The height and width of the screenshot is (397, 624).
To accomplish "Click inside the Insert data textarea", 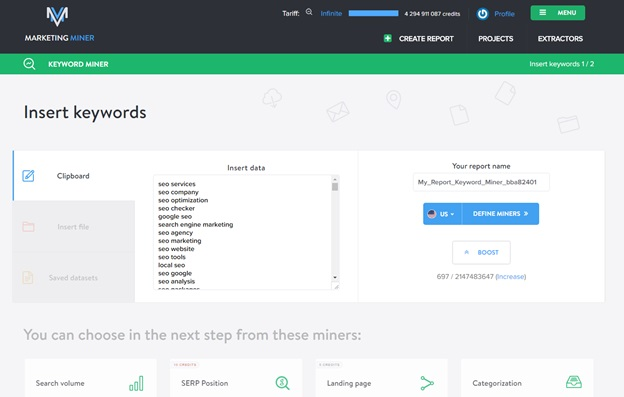I will pos(242,232).
